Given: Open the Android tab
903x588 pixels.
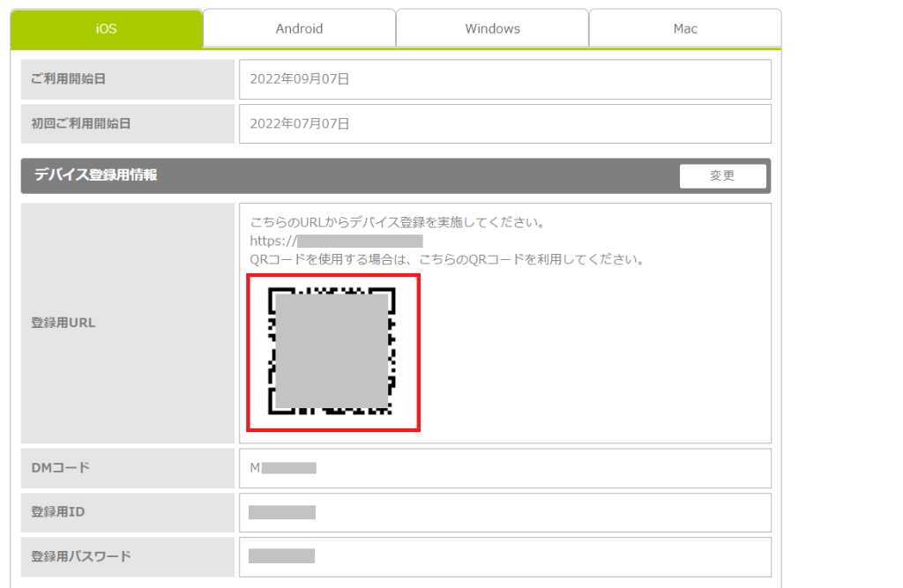Looking at the screenshot, I should 300,29.
